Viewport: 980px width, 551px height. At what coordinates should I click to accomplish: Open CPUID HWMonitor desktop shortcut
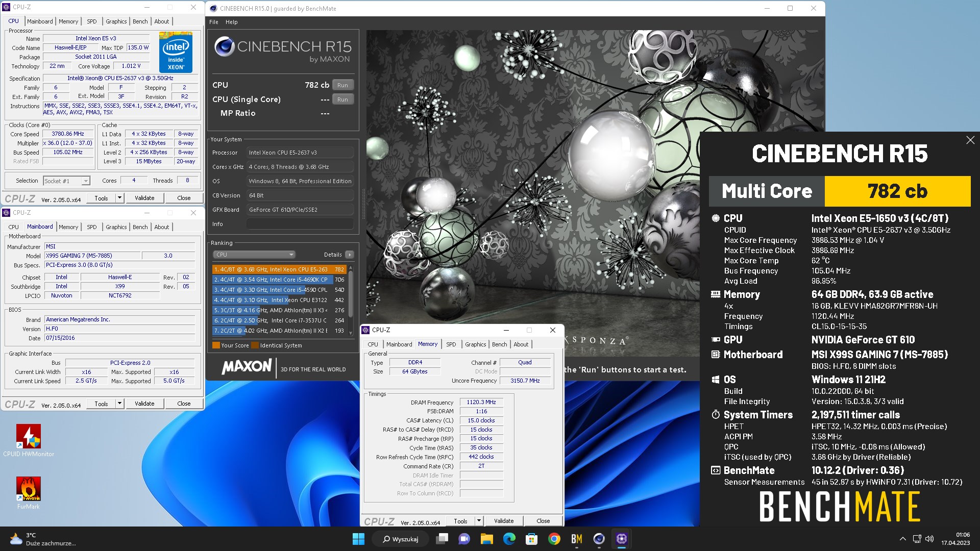[x=29, y=440]
